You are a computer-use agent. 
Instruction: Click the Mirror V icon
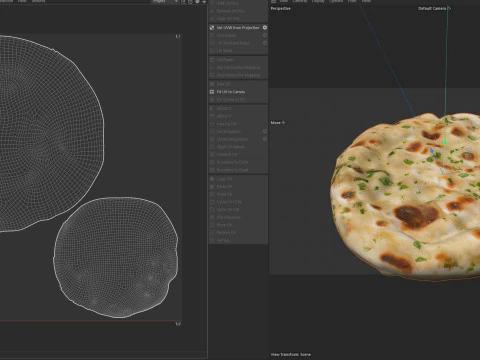point(212,116)
